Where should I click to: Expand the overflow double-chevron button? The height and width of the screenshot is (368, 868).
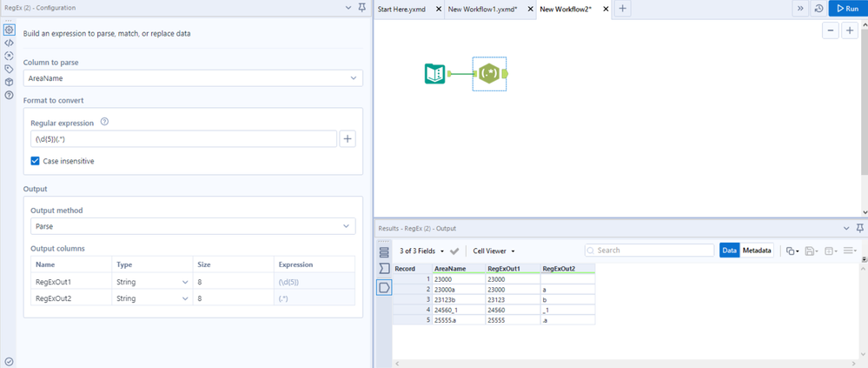tap(801, 9)
